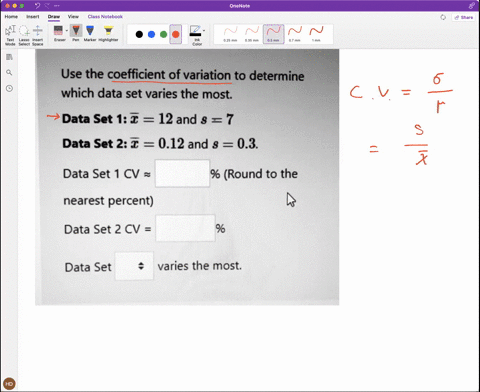480x392 pixels.
Task: Expand the Eraser options arrow
Action: [66, 31]
